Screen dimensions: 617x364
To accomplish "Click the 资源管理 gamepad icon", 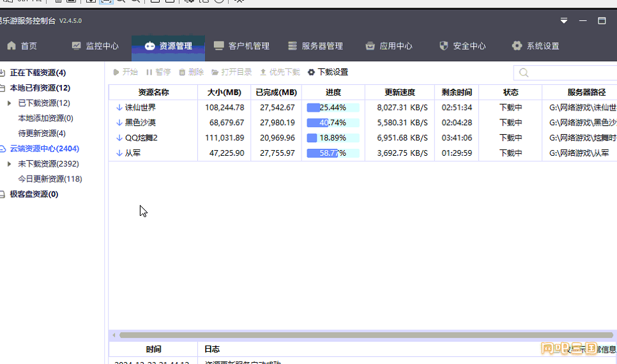I will [x=149, y=46].
